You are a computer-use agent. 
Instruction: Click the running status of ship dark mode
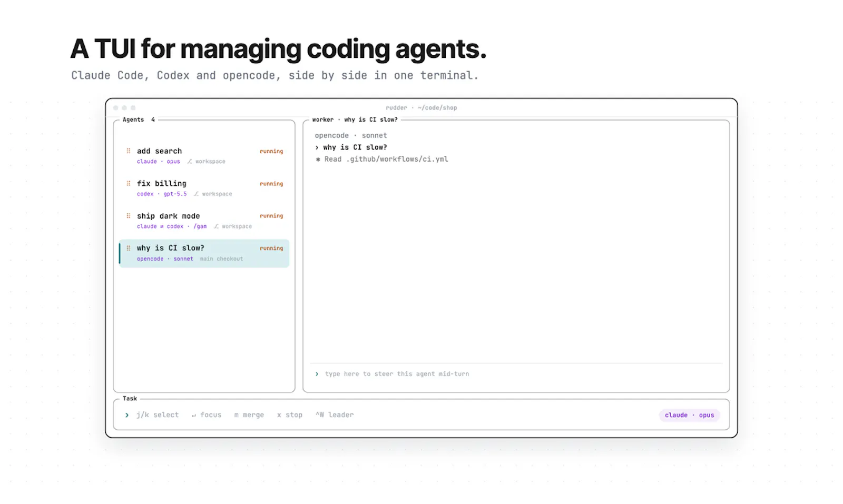(x=271, y=216)
